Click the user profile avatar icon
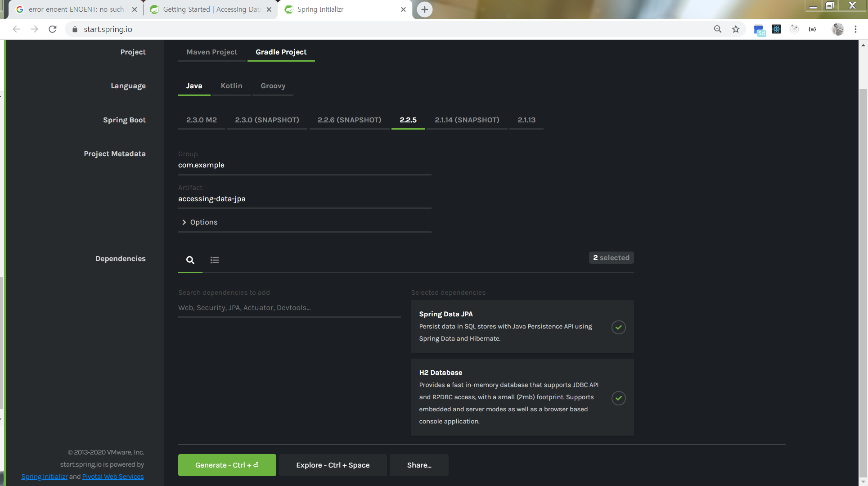868x486 pixels. pos(837,29)
